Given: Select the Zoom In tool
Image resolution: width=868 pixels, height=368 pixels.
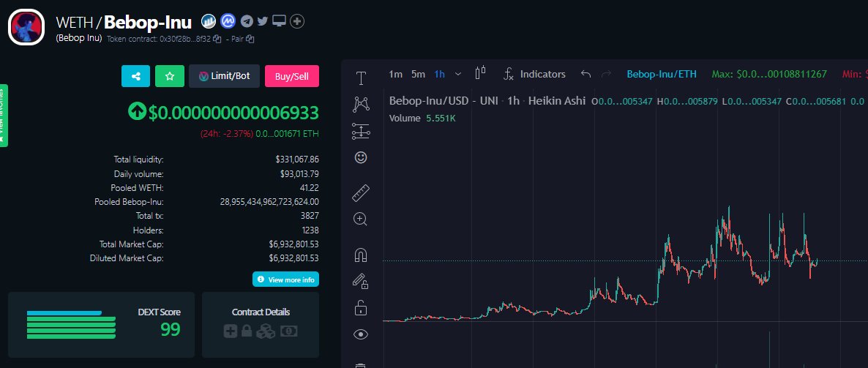Looking at the screenshot, I should [361, 219].
